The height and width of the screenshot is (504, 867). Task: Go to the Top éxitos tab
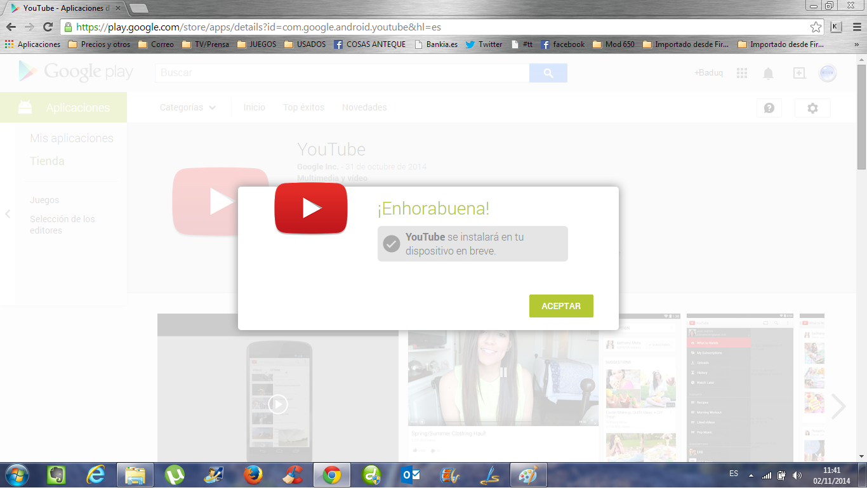point(303,108)
